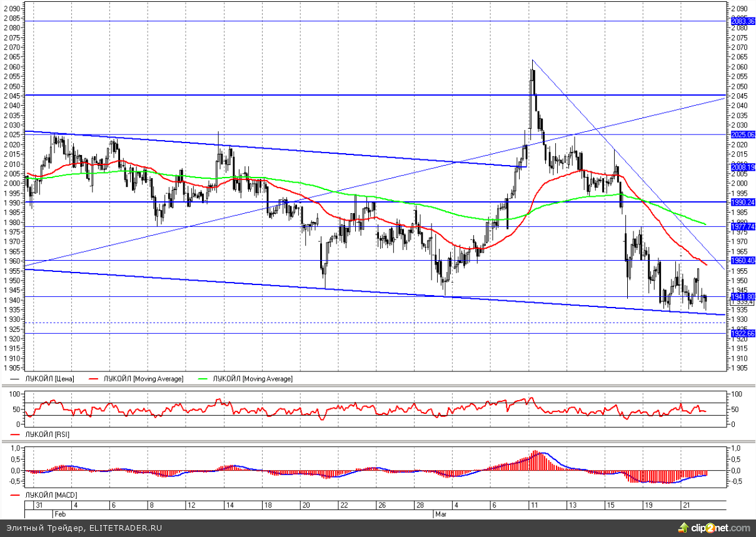
Task: Select the 31 date marker on timeline
Action: click(39, 504)
